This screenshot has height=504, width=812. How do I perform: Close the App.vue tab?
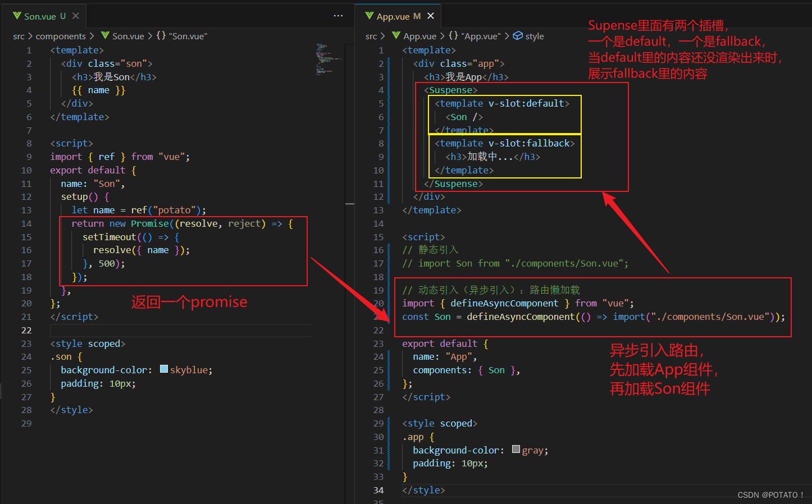pyautogui.click(x=431, y=16)
